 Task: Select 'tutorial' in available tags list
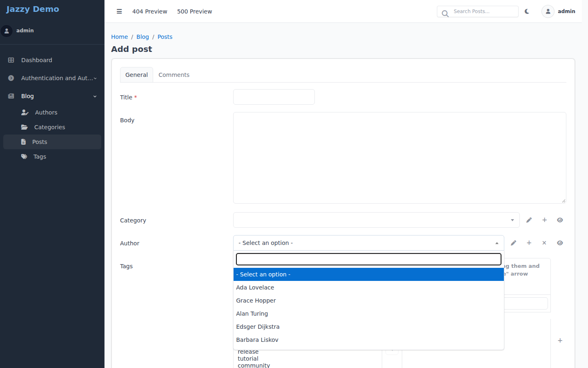click(248, 359)
